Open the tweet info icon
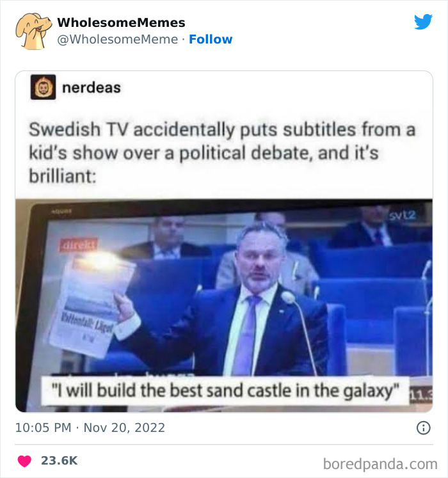The height and width of the screenshot is (478, 448). click(423, 428)
